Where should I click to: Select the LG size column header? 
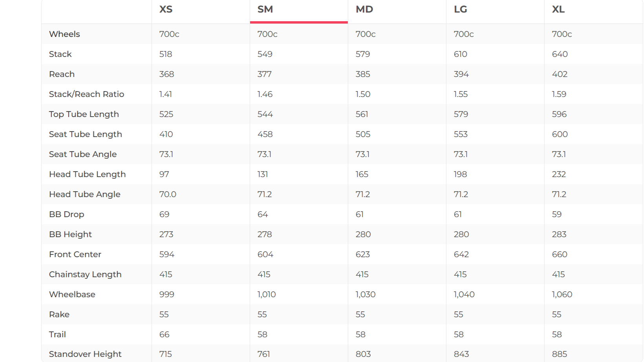coord(461,9)
